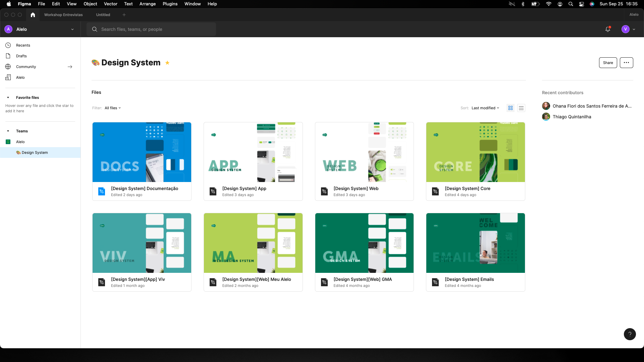Open macOS Spotlight search icon
The width and height of the screenshot is (644, 362).
pos(571,4)
